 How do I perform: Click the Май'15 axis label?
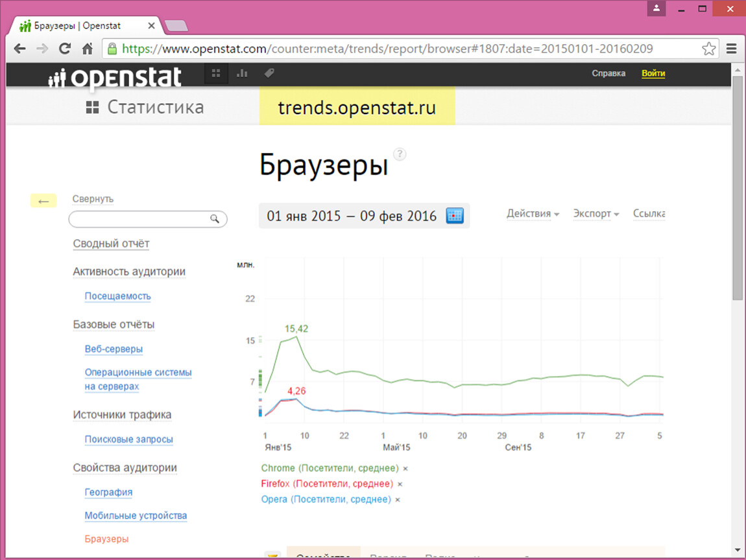396,448
